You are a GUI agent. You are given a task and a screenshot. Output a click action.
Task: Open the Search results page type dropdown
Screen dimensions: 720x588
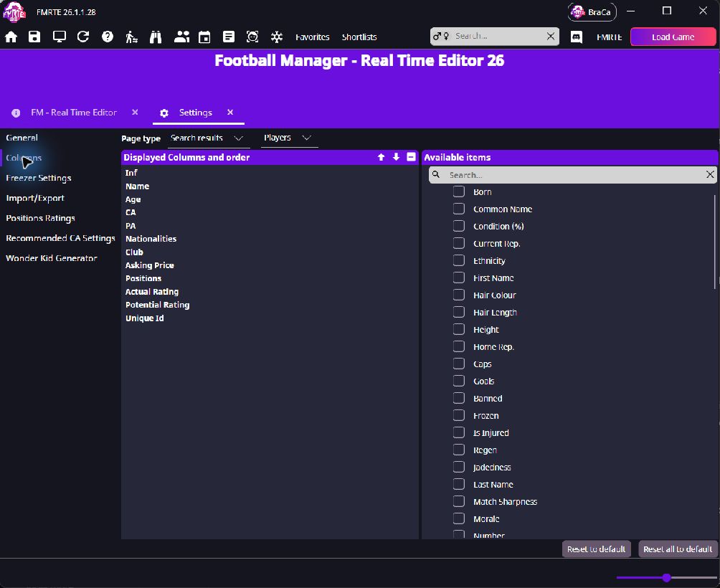coord(209,138)
